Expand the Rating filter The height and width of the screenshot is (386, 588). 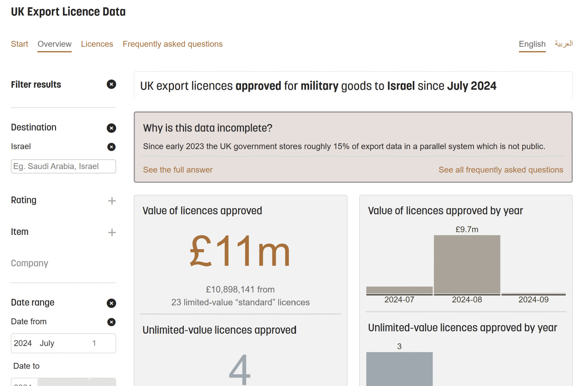[112, 201]
